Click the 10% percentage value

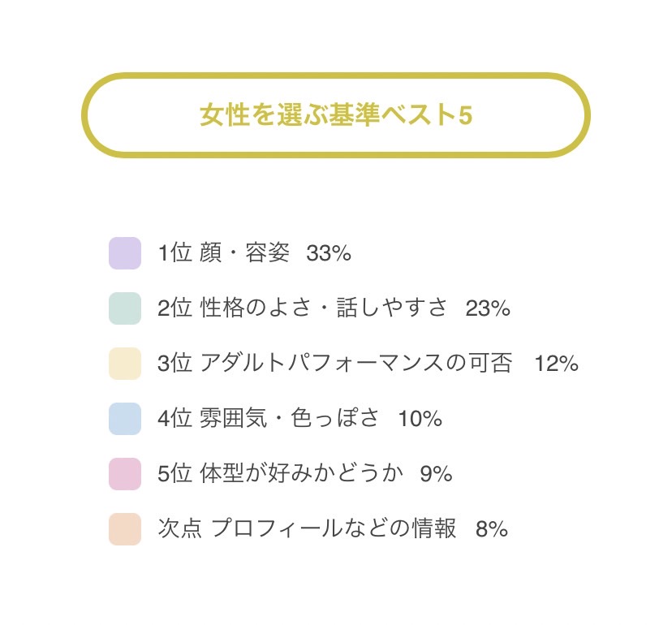pos(420,420)
